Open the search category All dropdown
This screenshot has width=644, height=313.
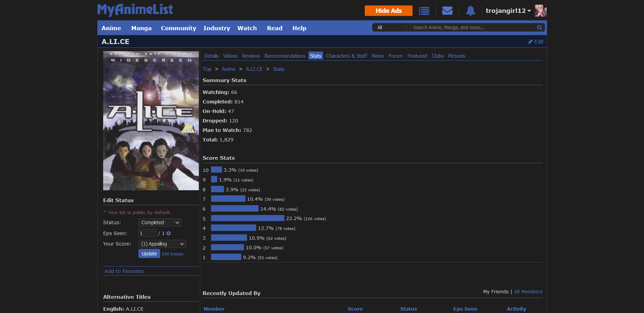click(x=392, y=27)
